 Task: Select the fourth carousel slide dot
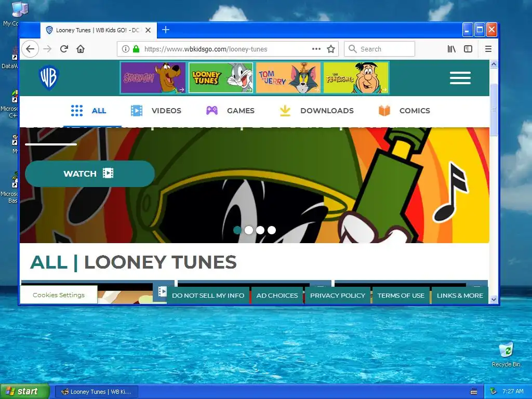click(x=272, y=230)
